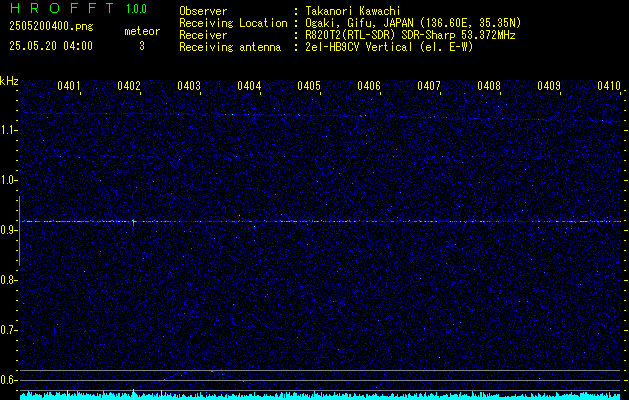Click the Receiving Location label
The height and width of the screenshot is (400, 629).
click(233, 23)
